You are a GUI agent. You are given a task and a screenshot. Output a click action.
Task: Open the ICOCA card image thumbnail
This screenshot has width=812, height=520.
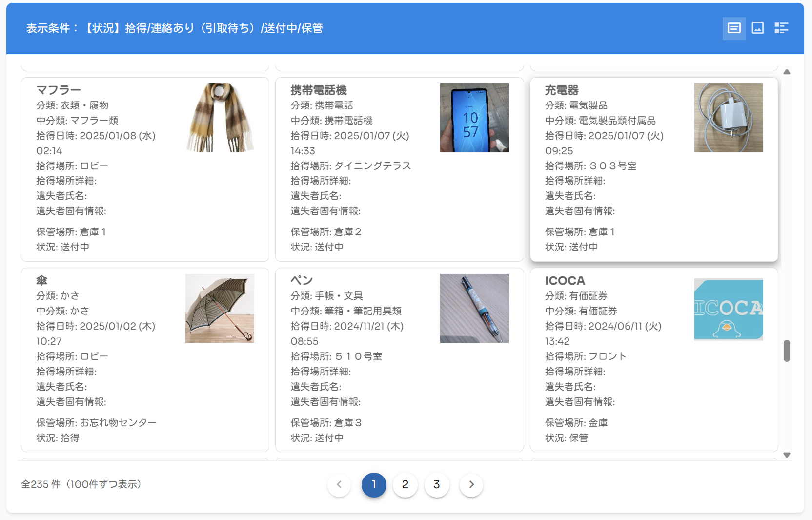pos(729,309)
